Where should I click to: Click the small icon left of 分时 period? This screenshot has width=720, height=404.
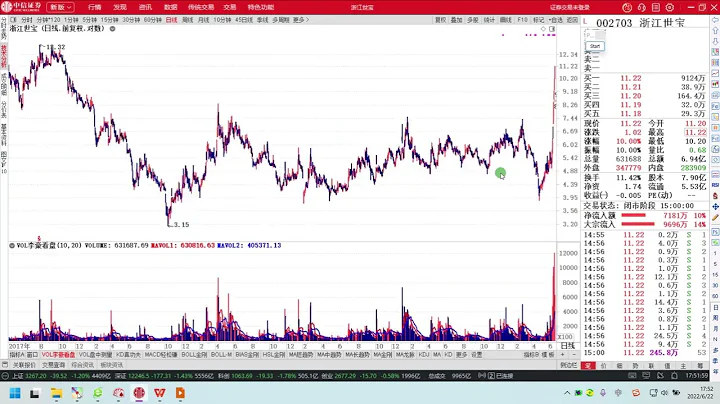point(13,20)
